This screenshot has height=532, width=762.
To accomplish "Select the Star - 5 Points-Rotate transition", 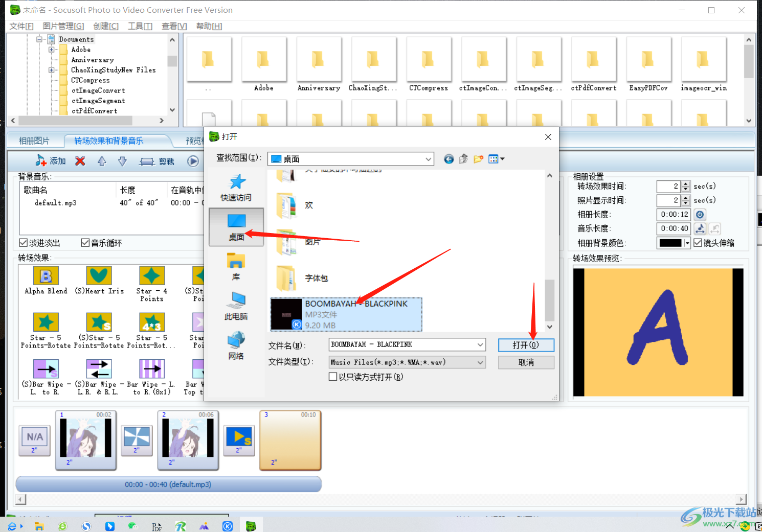I will coord(46,331).
